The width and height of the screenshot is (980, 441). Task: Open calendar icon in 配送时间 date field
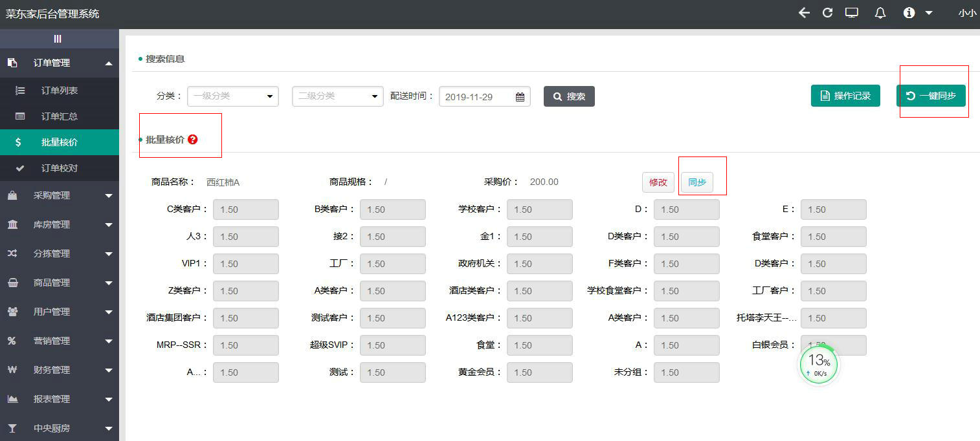click(x=520, y=97)
